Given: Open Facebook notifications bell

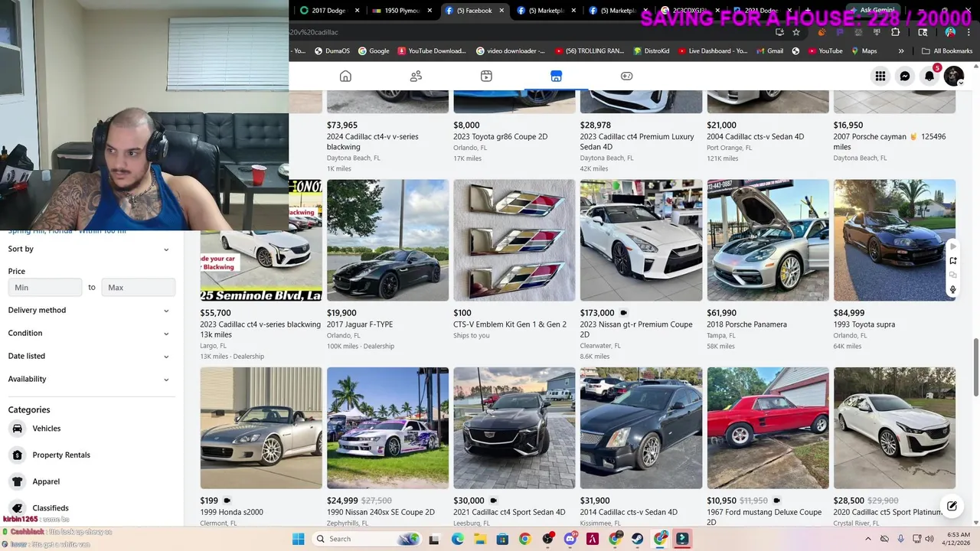Looking at the screenshot, I should point(929,76).
